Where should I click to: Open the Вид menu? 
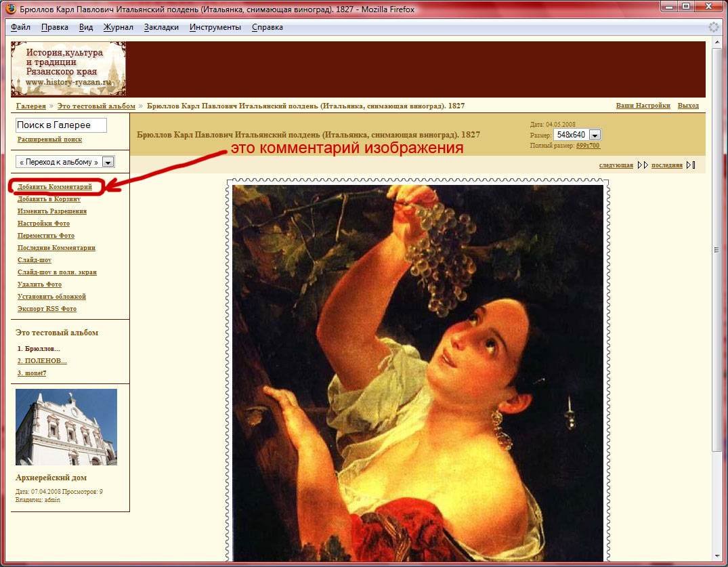(x=86, y=27)
